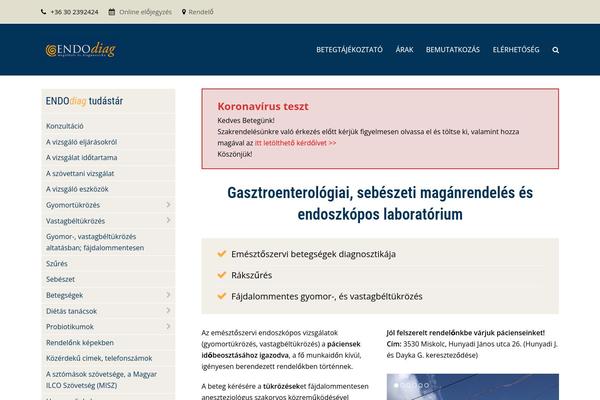
Task: Open the Vastagbéltükrözés sidebar entry
Action: click(x=75, y=221)
